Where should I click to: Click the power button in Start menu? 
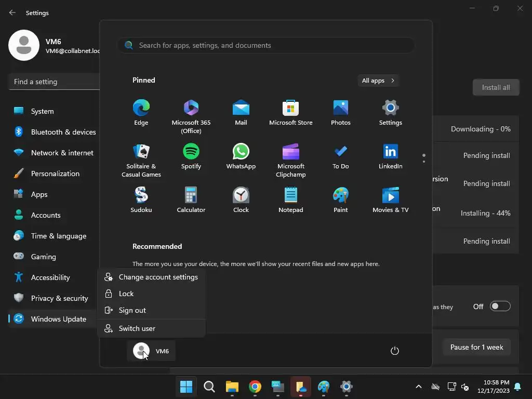[395, 351]
